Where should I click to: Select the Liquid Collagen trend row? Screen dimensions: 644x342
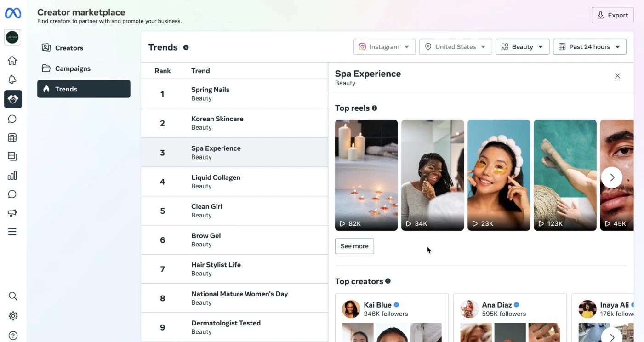click(234, 182)
